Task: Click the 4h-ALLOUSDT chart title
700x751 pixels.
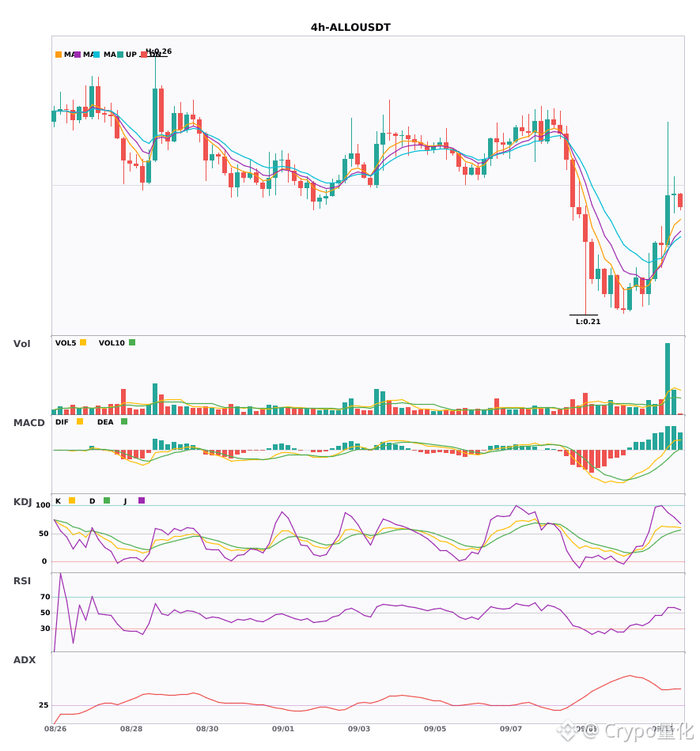Action: (350, 28)
